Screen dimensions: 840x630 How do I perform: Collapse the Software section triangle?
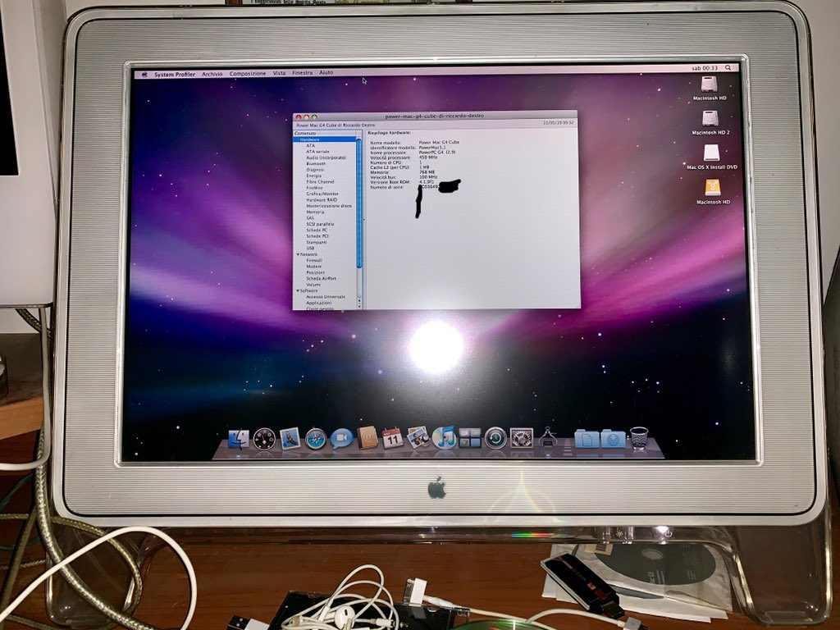tap(299, 291)
